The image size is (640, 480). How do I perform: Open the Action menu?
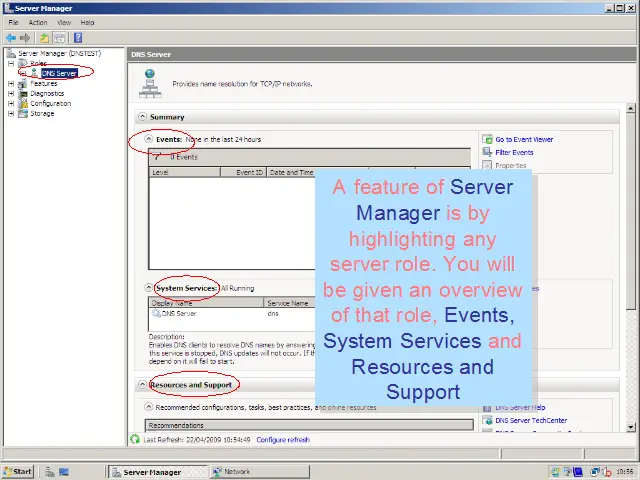coord(38,22)
